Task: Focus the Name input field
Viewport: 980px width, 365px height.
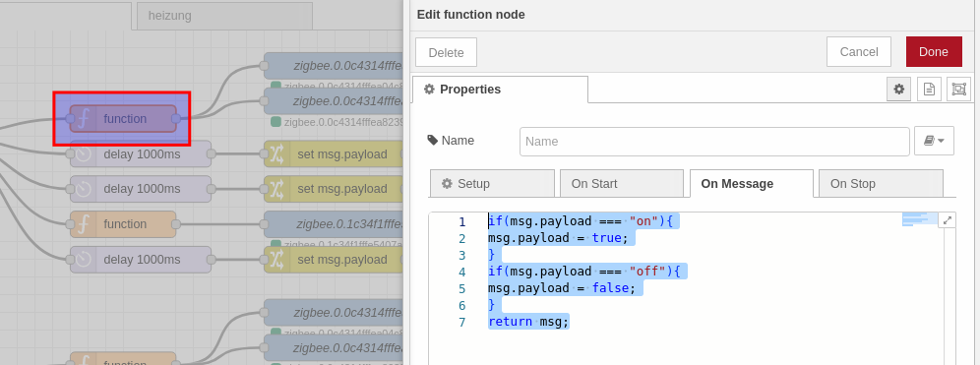Action: point(714,142)
